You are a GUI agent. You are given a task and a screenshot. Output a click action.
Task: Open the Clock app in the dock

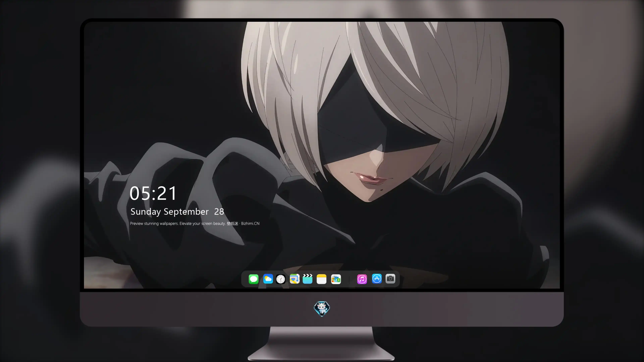click(x=281, y=279)
